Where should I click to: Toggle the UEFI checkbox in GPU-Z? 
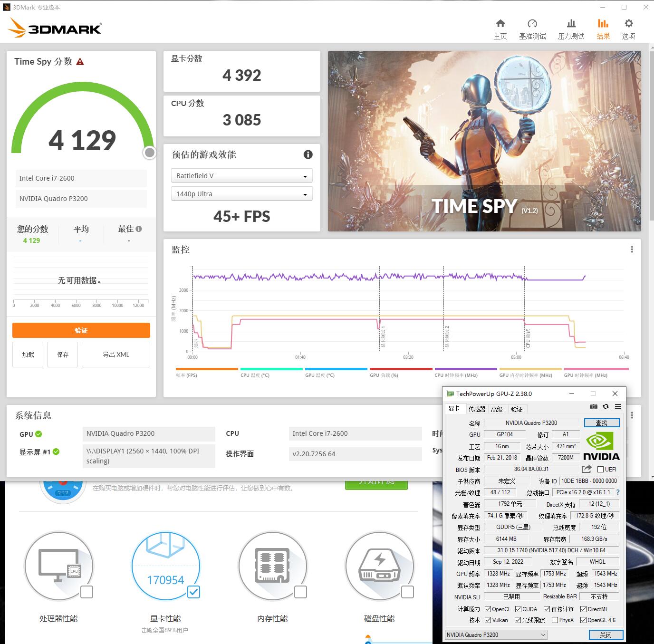pyautogui.click(x=600, y=470)
